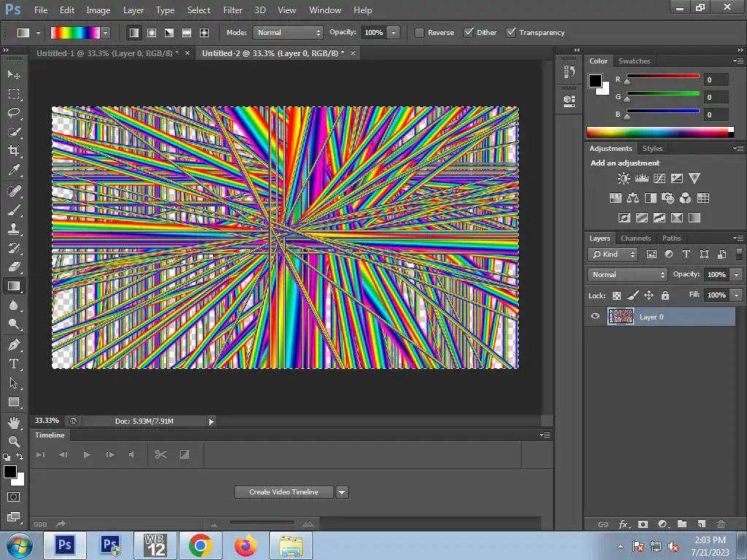
Task: Open layer blend mode Normal dropdown
Action: pos(627,275)
